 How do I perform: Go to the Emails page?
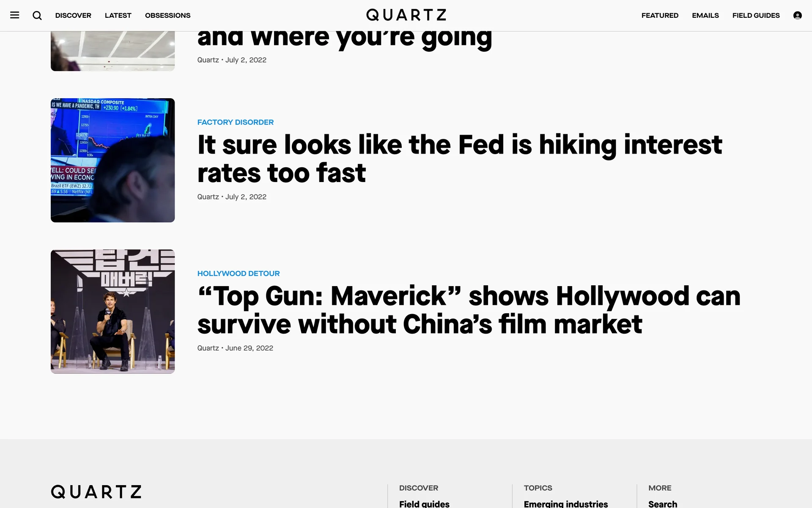click(705, 15)
